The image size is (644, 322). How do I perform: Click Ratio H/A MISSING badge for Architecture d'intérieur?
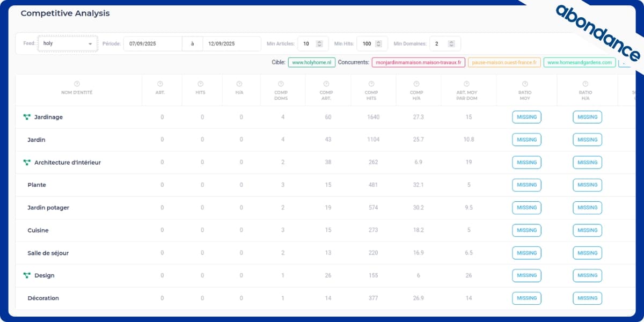[587, 162]
